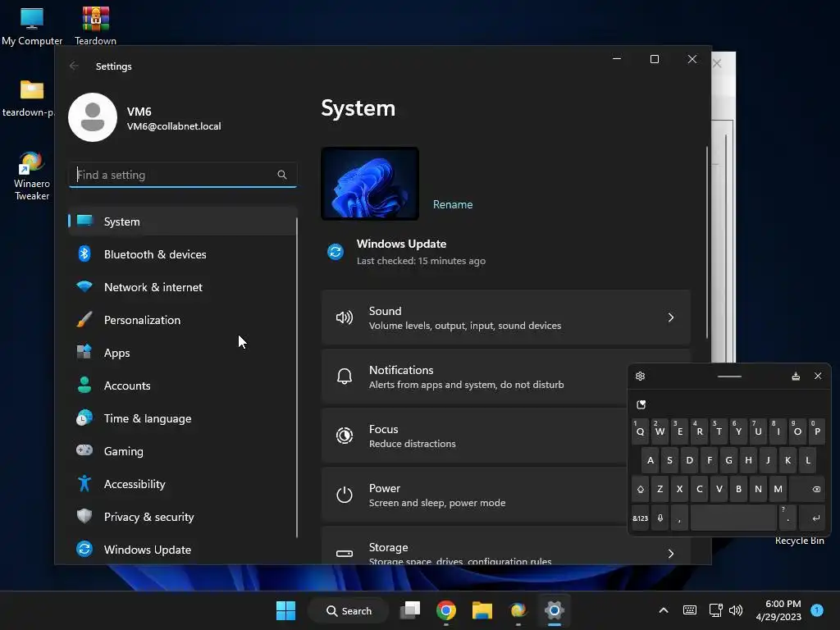Select Time & language category
The image size is (840, 630).
pyautogui.click(x=182, y=418)
